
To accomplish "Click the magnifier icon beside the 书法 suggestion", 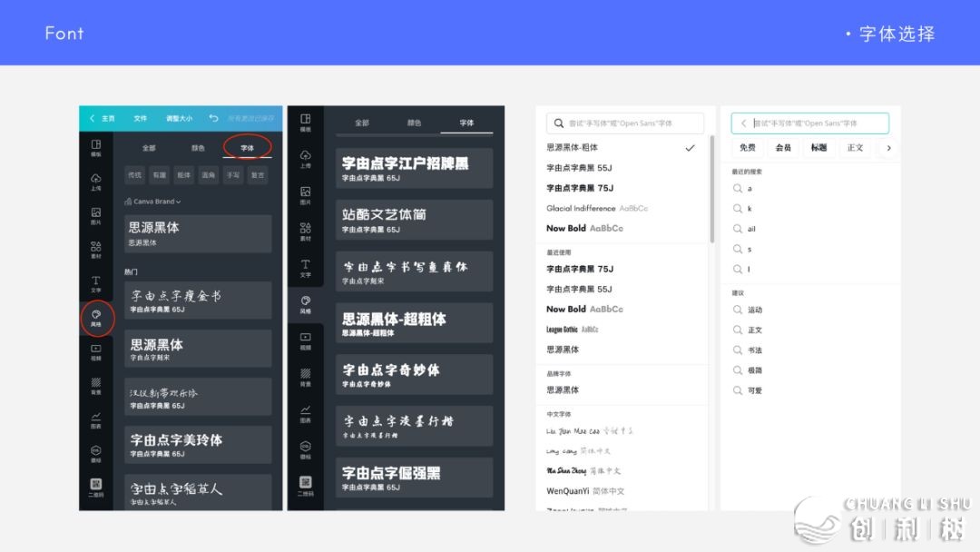I will (x=738, y=350).
